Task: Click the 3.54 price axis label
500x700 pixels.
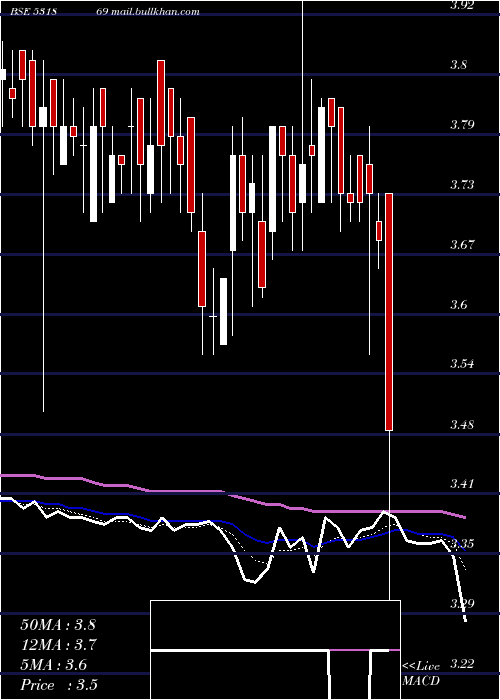Action: click(x=461, y=364)
